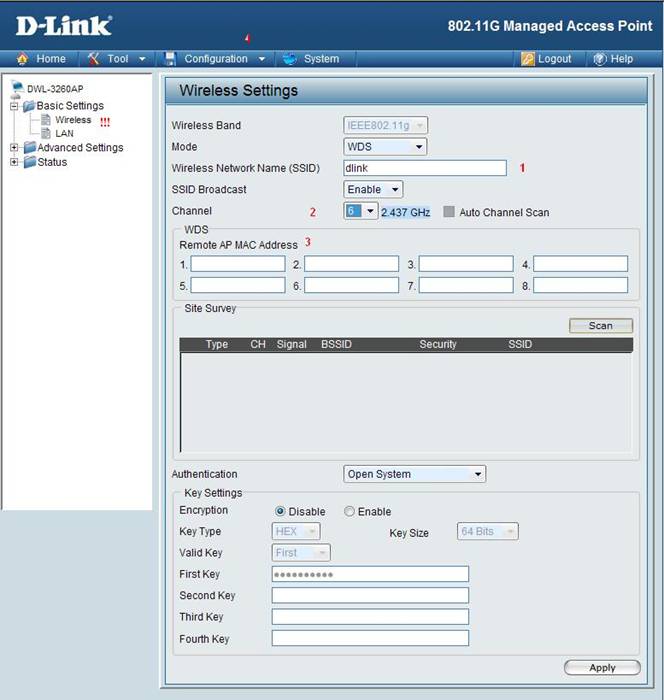Select the Encryption Disable radio button
Image resolution: width=664 pixels, height=700 pixels.
(x=280, y=512)
